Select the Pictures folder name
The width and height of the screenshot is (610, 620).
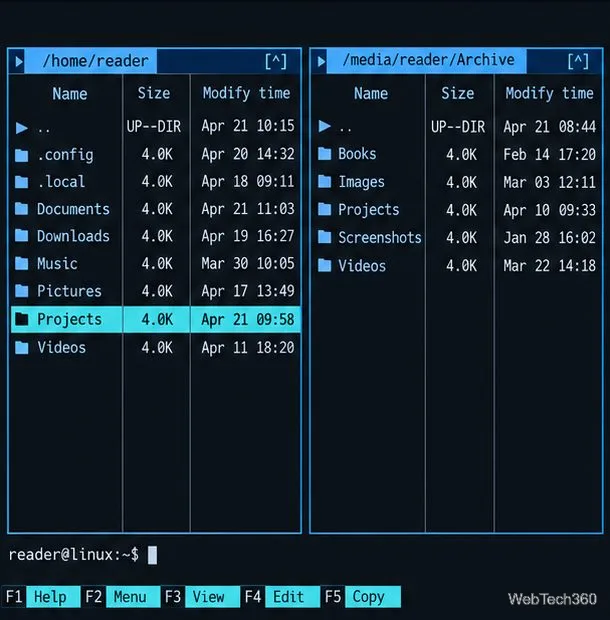tap(69, 291)
